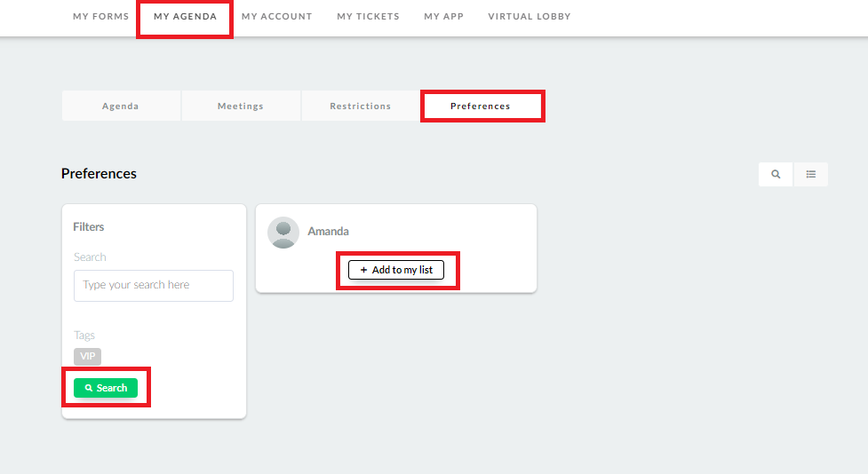Switch to the Meetings tab
This screenshot has width=868, height=474.
click(x=241, y=106)
